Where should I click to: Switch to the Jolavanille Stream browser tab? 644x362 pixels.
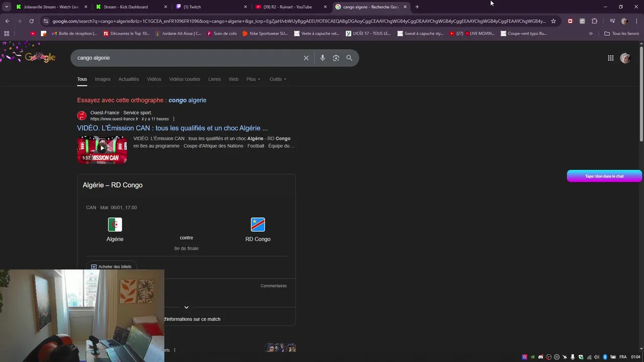click(x=51, y=7)
